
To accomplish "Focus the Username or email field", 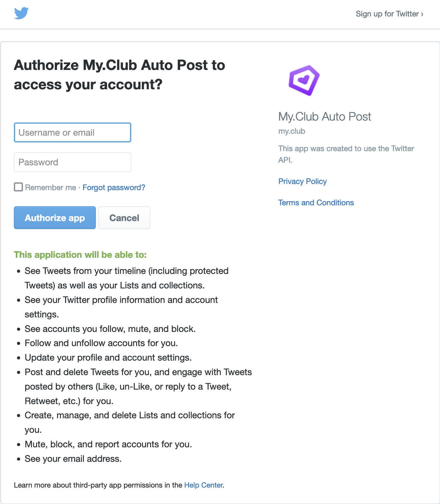I will 73,132.
